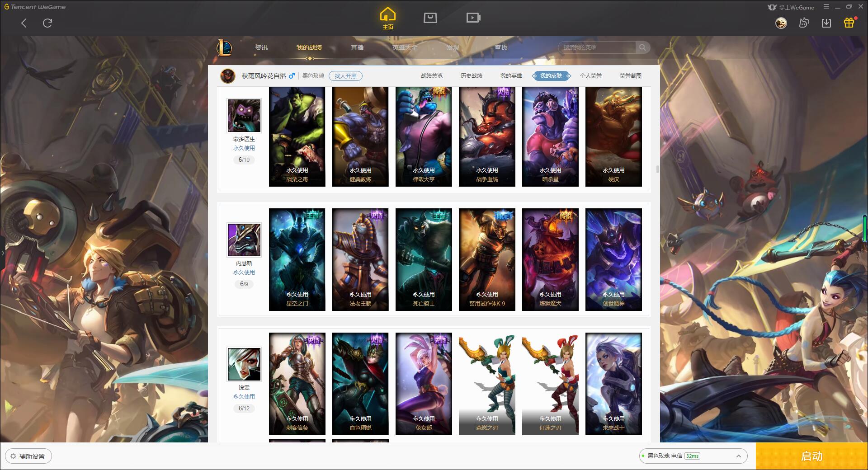Click the search magnifier button

pyautogui.click(x=642, y=47)
